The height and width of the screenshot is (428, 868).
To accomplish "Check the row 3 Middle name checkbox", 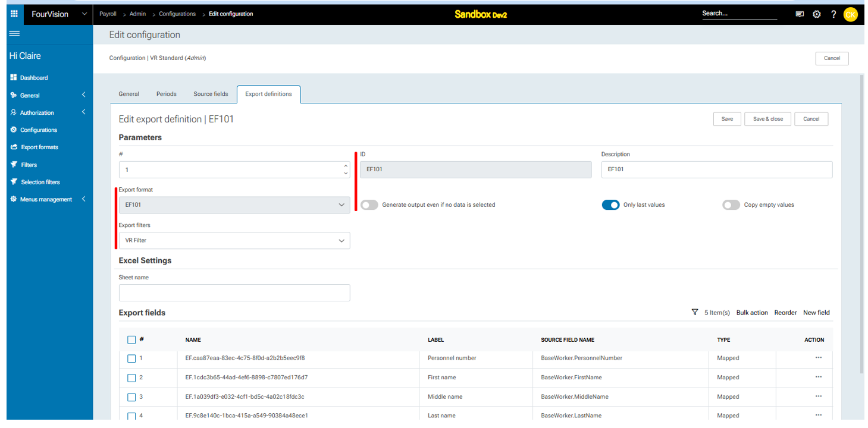I will coord(131,396).
